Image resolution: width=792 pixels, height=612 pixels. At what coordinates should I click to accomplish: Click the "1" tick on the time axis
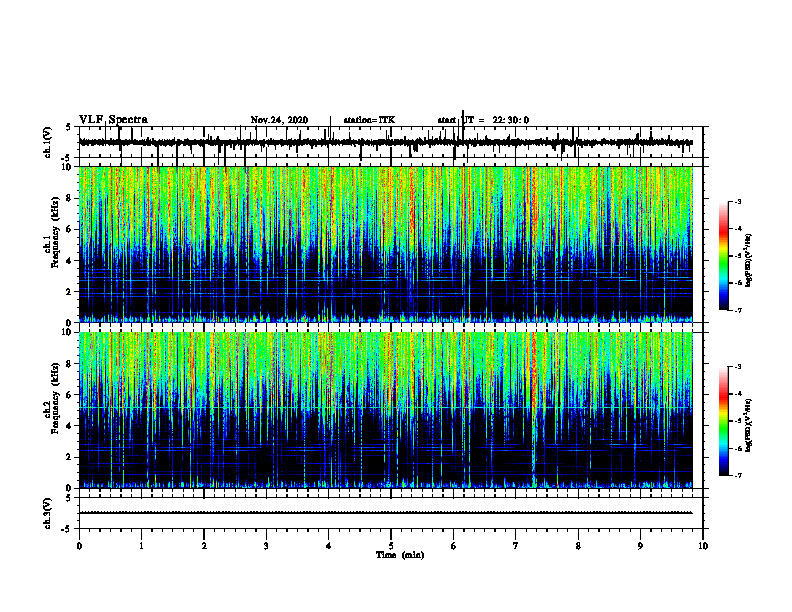tap(141, 546)
